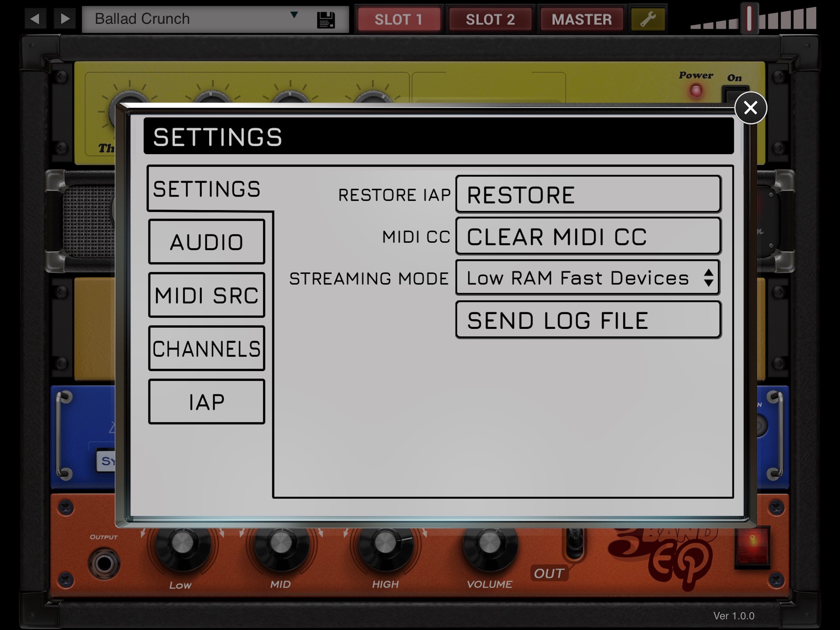This screenshot has height=630, width=840.
Task: Go to next preset arrow
Action: (65, 19)
